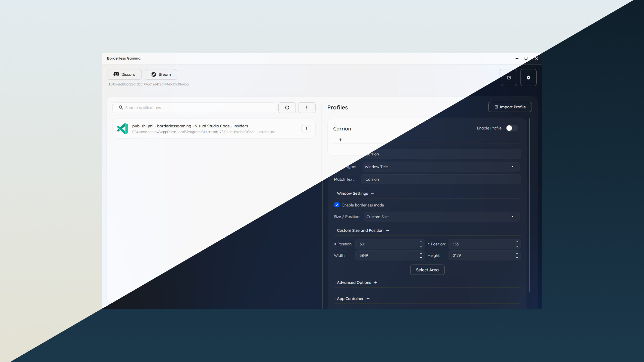Screen dimensions: 644x362
Task: Open the Visual Studio Code entry's kebab menu
Action: tap(306, 128)
